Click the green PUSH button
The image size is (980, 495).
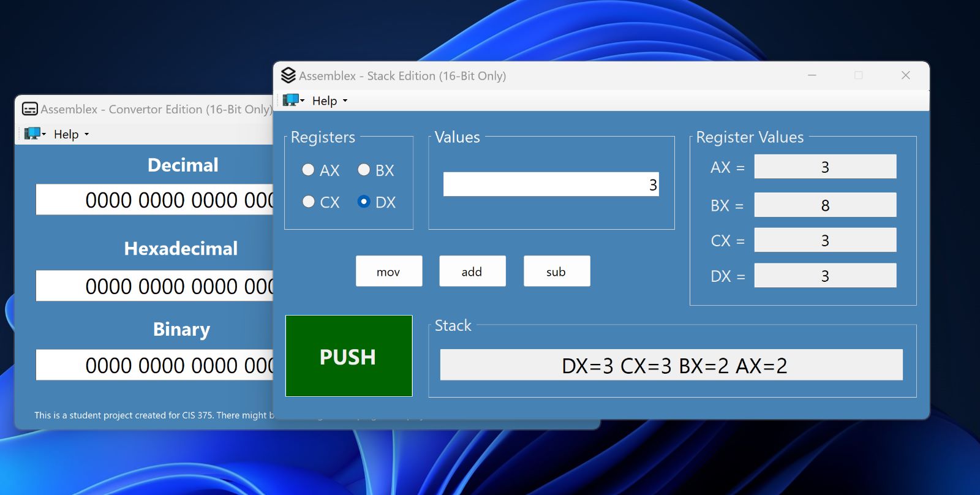pyautogui.click(x=349, y=356)
